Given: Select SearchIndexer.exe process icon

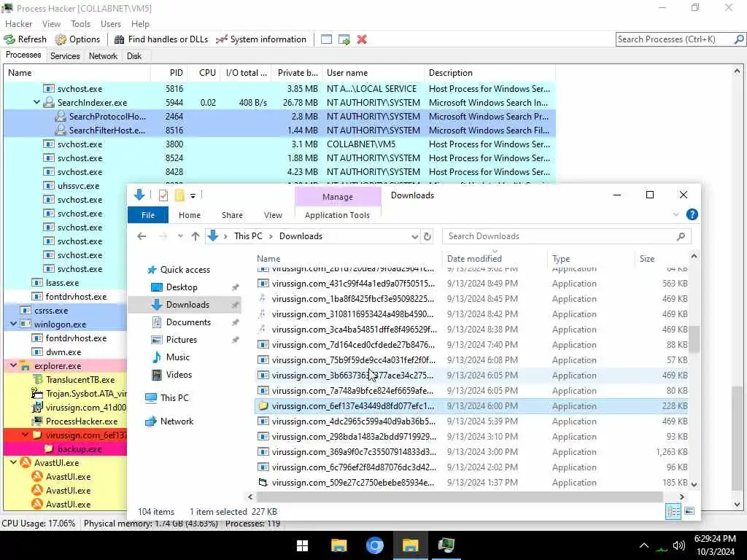Looking at the screenshot, I should coord(49,102).
